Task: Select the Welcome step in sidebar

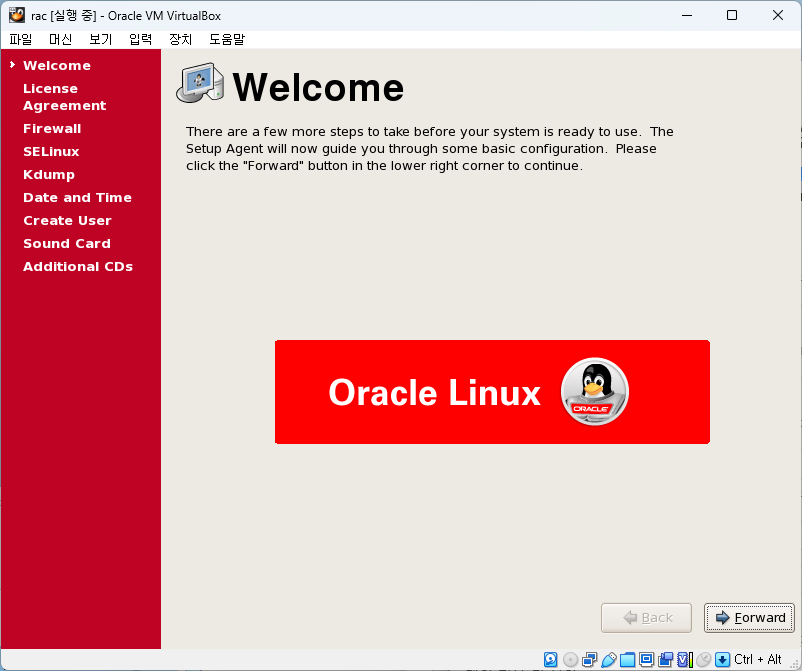Action: coord(57,65)
